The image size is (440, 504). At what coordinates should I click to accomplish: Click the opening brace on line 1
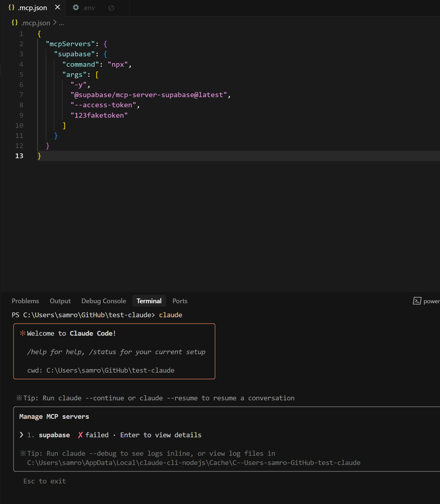(x=39, y=34)
